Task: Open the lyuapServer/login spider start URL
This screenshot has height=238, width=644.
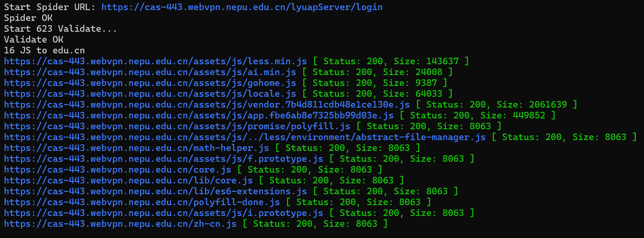Action: click(x=242, y=7)
